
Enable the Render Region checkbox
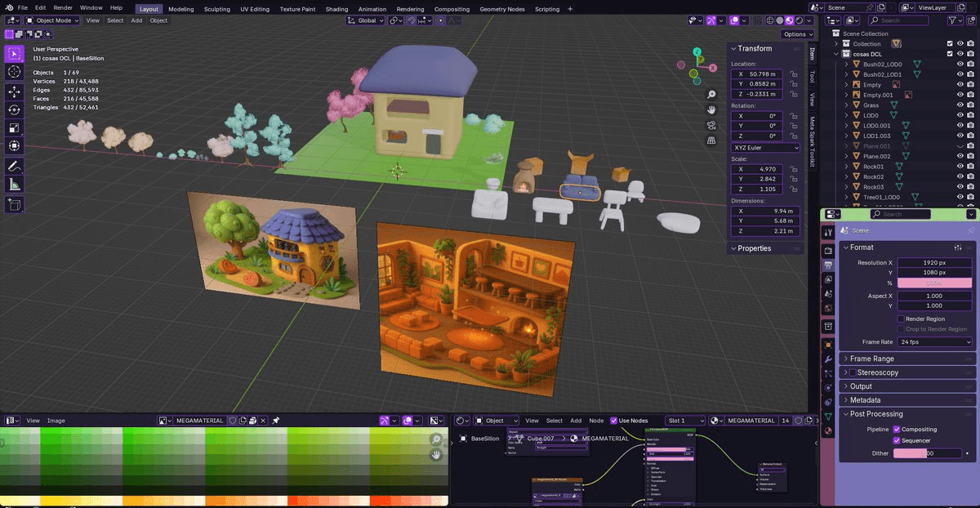pos(901,319)
